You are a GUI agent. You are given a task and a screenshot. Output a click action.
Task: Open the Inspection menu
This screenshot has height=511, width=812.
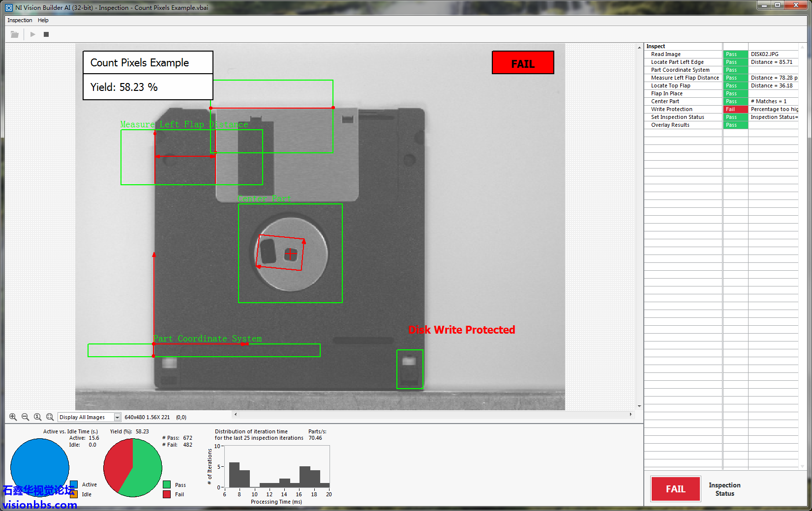[20, 20]
